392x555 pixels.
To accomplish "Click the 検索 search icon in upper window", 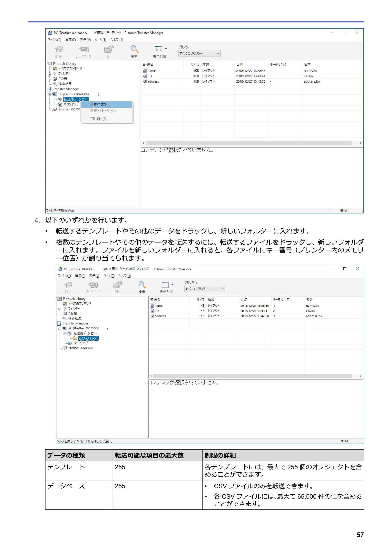I will coord(134,49).
